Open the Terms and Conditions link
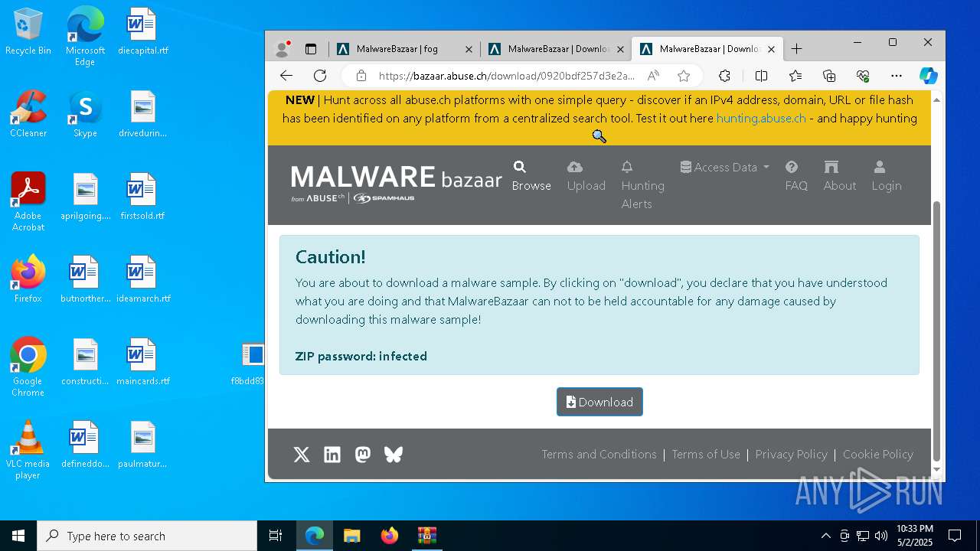 point(599,455)
